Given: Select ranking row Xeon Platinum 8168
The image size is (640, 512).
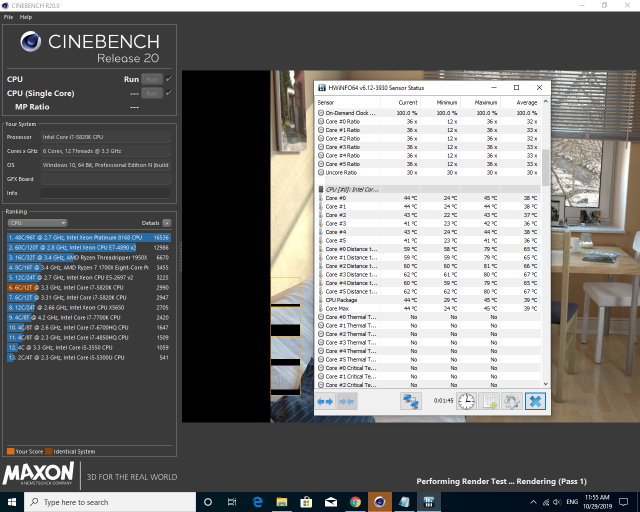Looking at the screenshot, I should pos(89,238).
